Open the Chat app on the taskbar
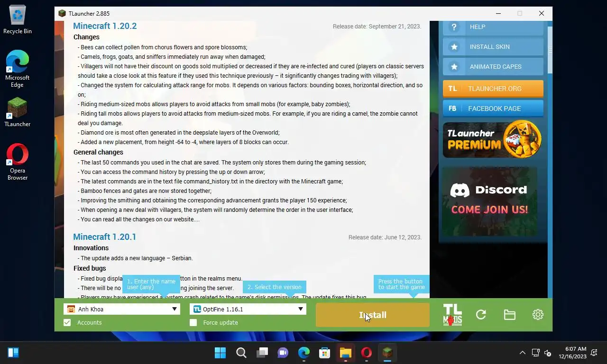607x364 pixels. (283, 353)
